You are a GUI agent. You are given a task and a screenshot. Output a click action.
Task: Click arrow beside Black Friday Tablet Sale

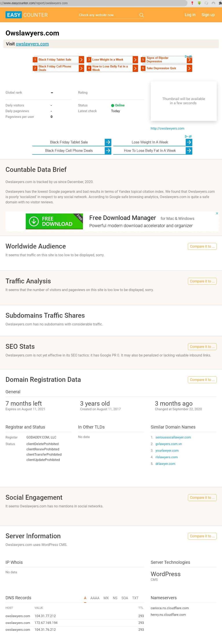click(x=108, y=142)
